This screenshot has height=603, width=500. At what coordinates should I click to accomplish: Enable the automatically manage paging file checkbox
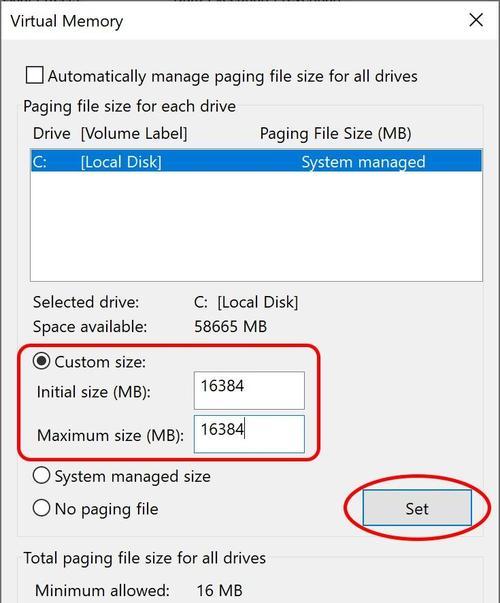tap(34, 75)
